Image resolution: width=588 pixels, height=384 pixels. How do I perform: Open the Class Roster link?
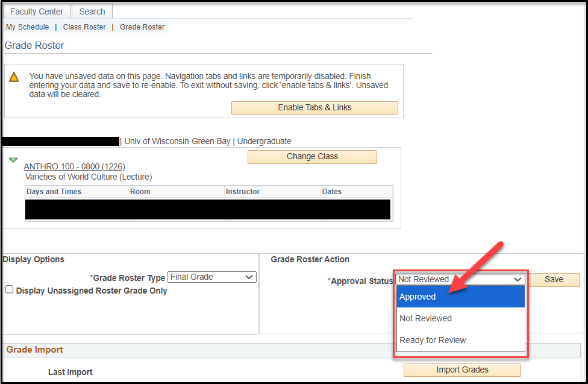coord(84,27)
